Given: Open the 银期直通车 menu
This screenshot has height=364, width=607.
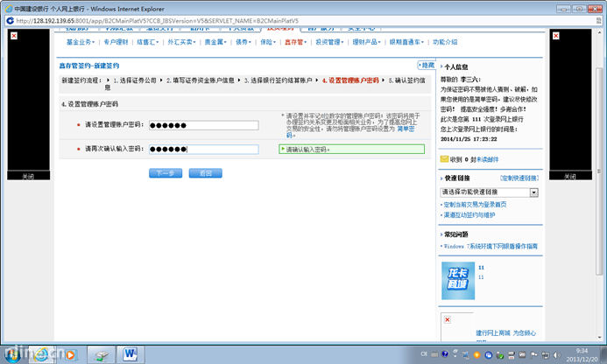Looking at the screenshot, I should 406,42.
